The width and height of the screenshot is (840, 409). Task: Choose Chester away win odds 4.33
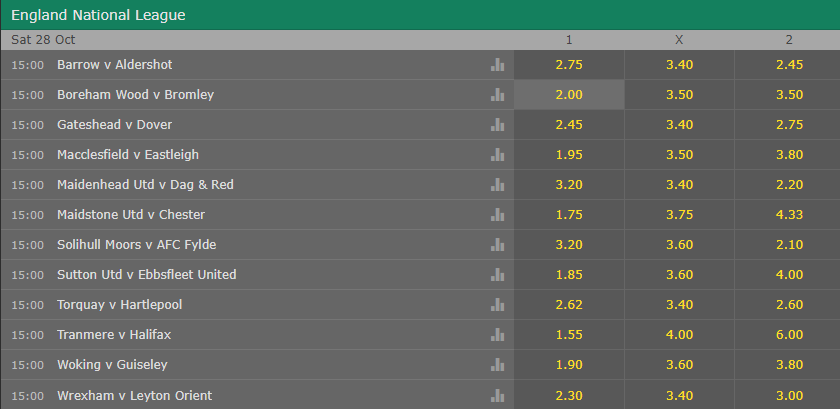tap(788, 215)
